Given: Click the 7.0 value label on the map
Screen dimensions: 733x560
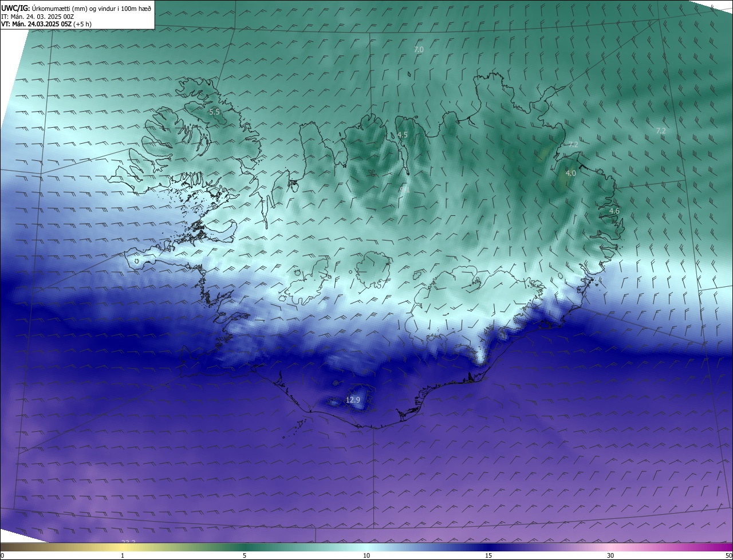Looking at the screenshot, I should [419, 50].
